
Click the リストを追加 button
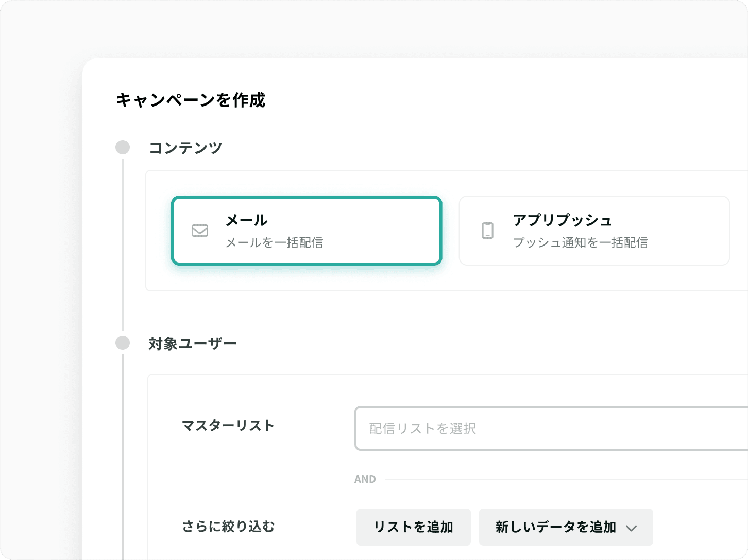414,527
